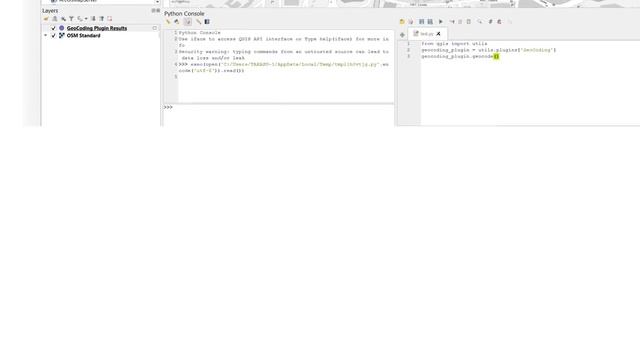Screen dimensions: 640x360
Task: Toggle visibility of OSM Standard layer
Action: point(53,36)
